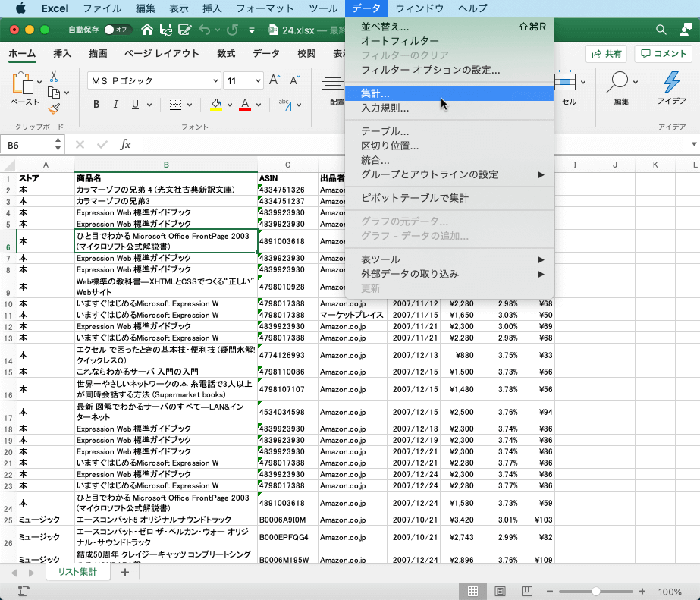The image size is (700, 600).
Task: Expand the formula bar chevron
Action: (694, 144)
